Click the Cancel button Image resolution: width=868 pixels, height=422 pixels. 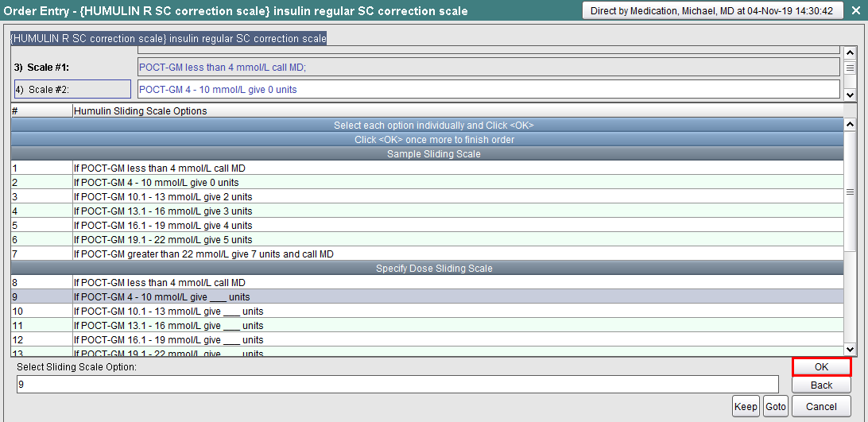tap(822, 406)
